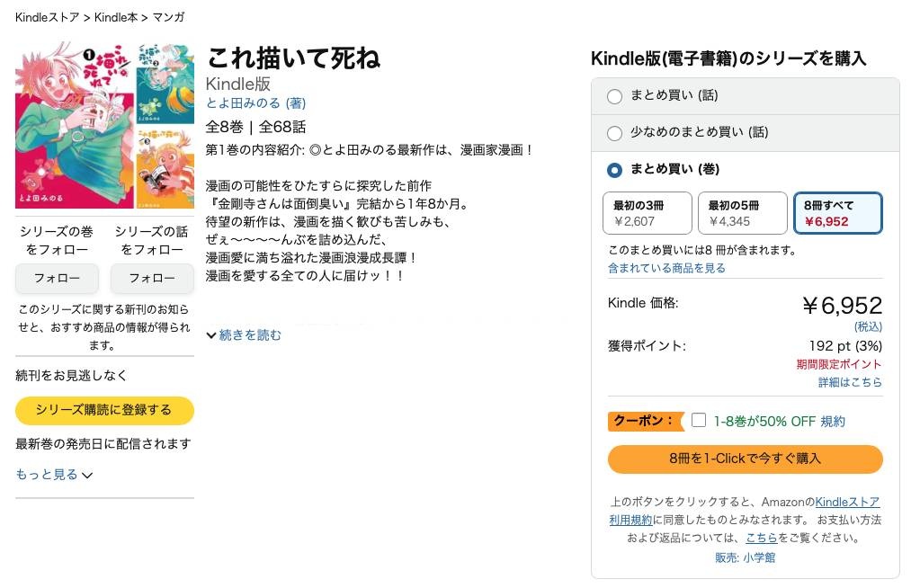Select まとめ買い (話) radio option
Image resolution: width=911 pixels, height=588 pixels.
[615, 96]
